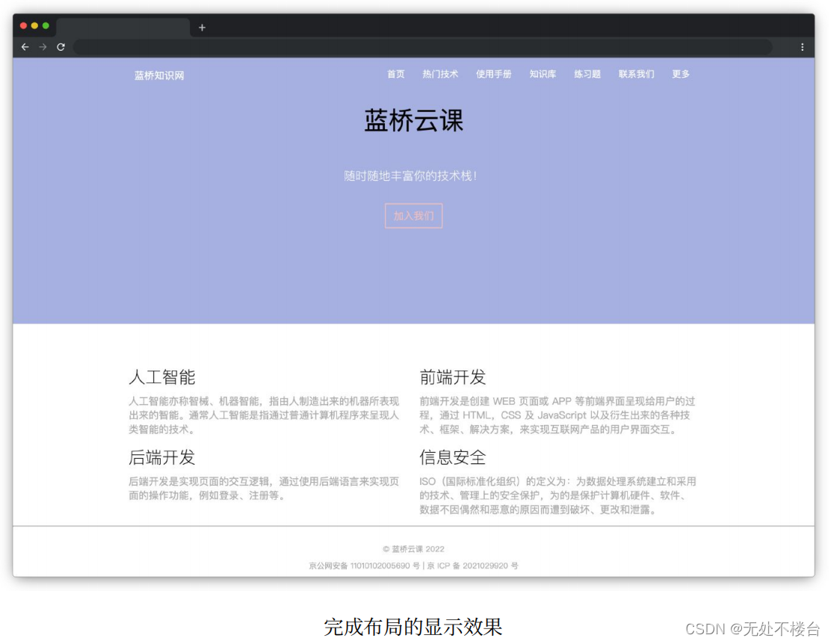Click the 京公网安备 registration footer line
The height and width of the screenshot is (644, 831).
(x=413, y=566)
